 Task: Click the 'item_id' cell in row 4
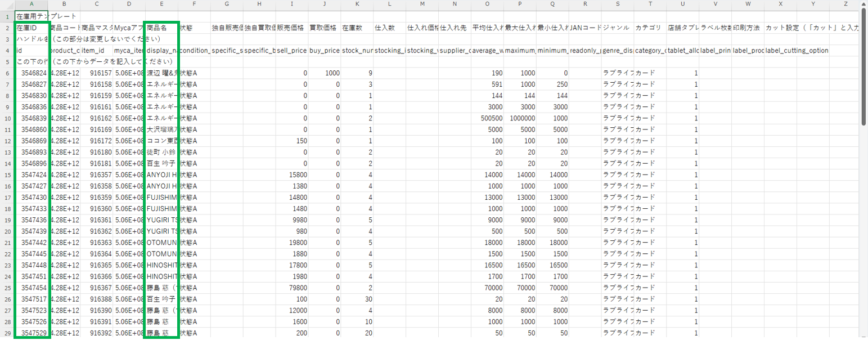(96, 50)
